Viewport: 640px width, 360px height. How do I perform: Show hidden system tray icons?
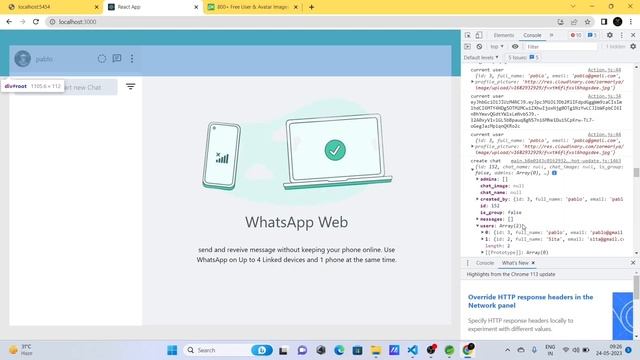[507, 350]
